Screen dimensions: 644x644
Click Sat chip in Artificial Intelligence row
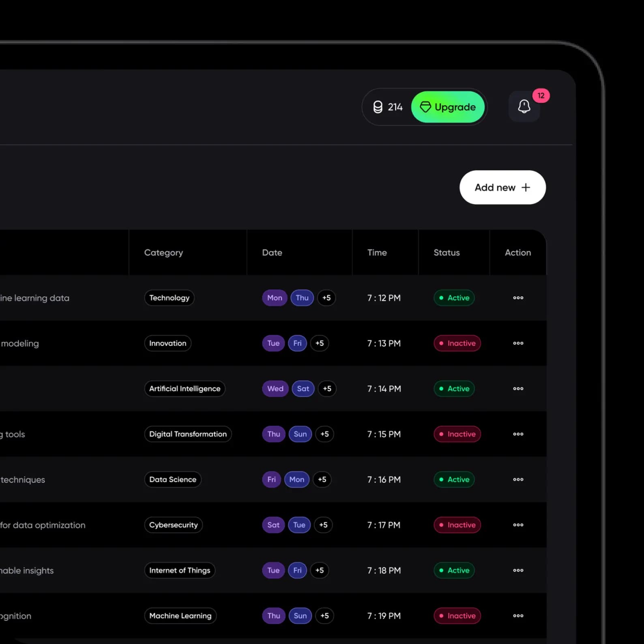click(303, 389)
